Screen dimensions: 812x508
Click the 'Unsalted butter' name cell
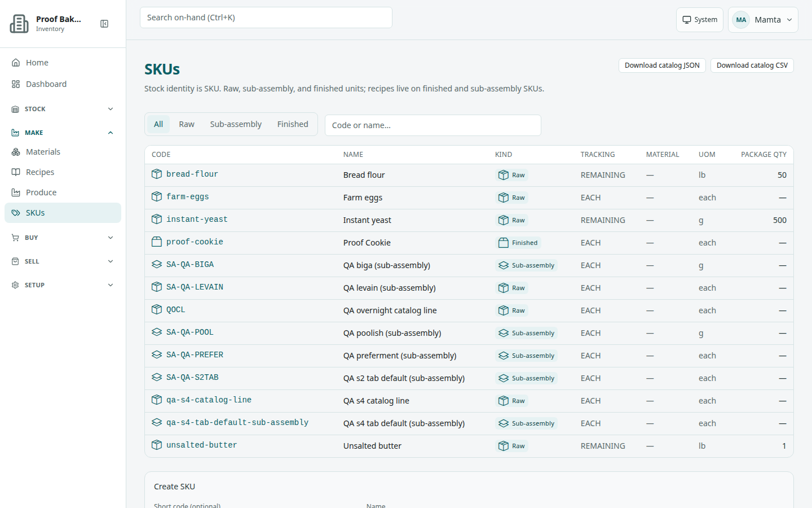tap(372, 446)
